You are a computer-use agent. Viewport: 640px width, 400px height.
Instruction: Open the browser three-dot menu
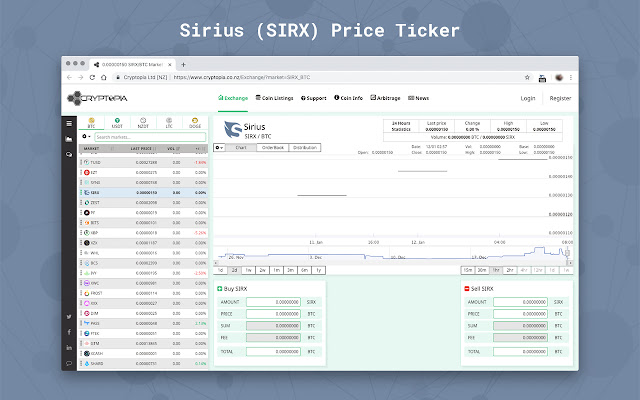pyautogui.click(x=571, y=77)
